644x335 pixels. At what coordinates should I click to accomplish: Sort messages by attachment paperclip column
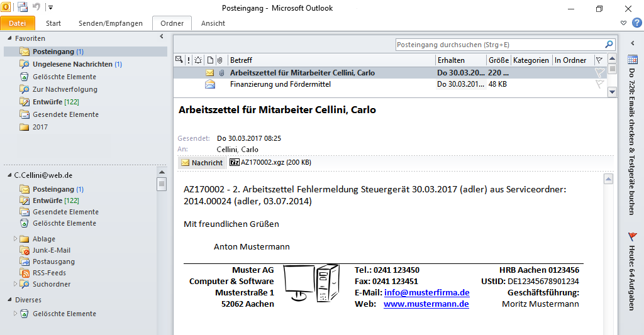(x=219, y=60)
